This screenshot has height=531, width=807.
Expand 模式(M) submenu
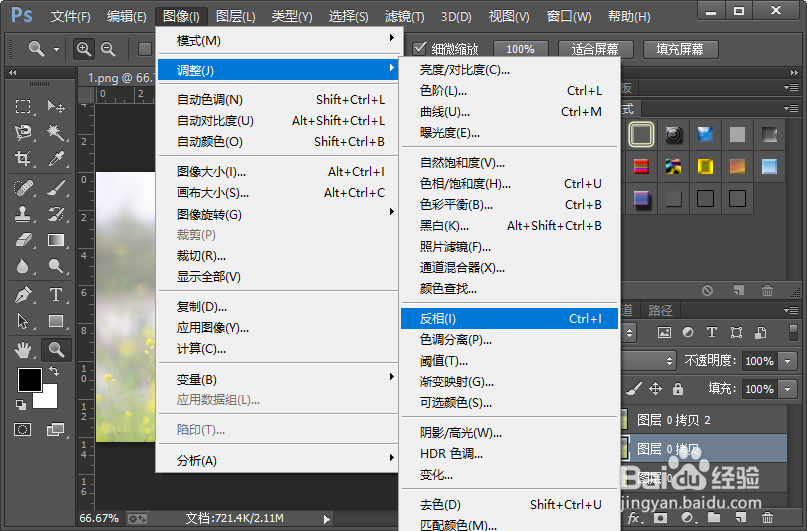coord(278,40)
